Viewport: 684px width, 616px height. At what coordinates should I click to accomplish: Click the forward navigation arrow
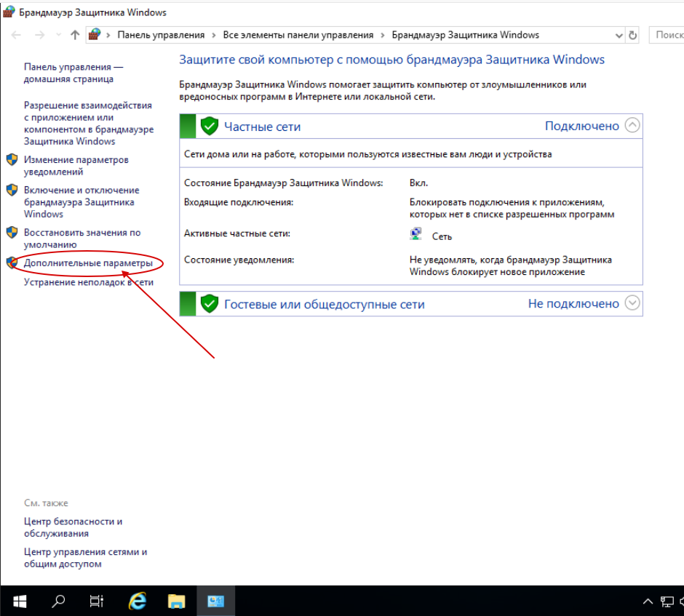40,35
